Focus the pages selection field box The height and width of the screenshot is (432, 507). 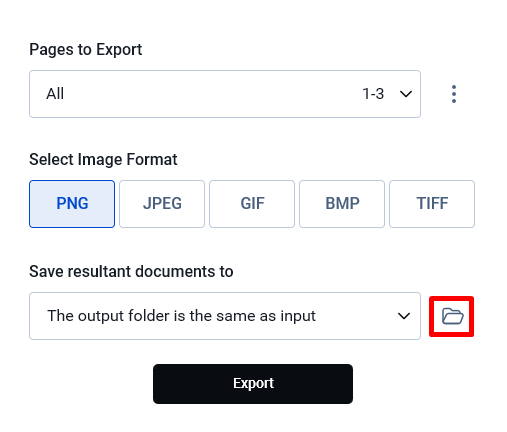pyautogui.click(x=225, y=94)
